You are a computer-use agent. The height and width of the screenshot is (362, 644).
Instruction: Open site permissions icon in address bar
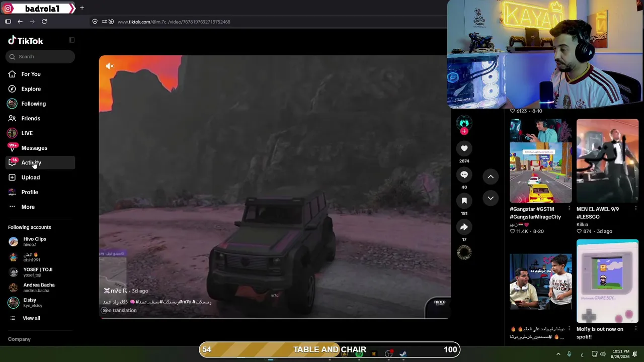[x=104, y=22]
